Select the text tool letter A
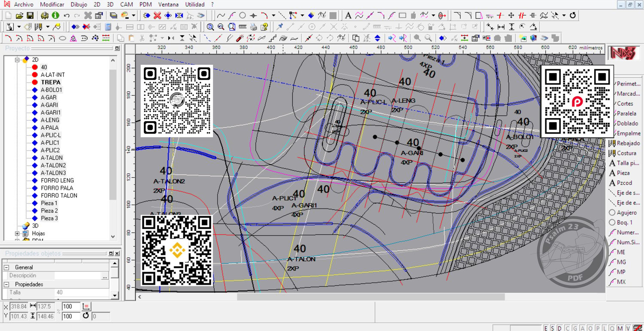Viewport: 644px width, 331px height. (x=348, y=15)
